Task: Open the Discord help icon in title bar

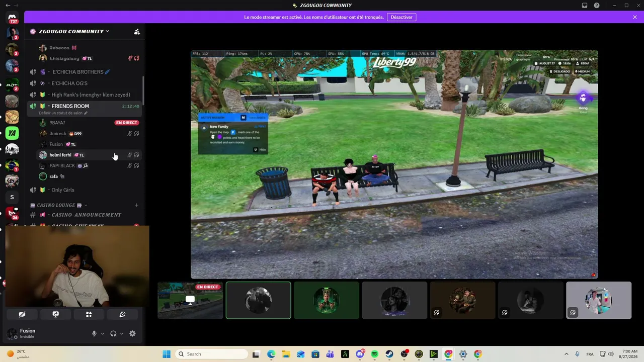Action: coord(597,6)
